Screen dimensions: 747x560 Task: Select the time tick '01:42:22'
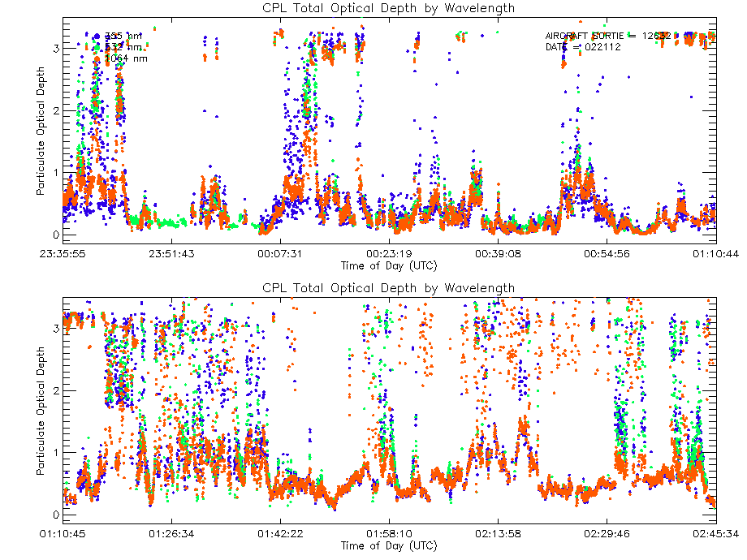point(280,534)
